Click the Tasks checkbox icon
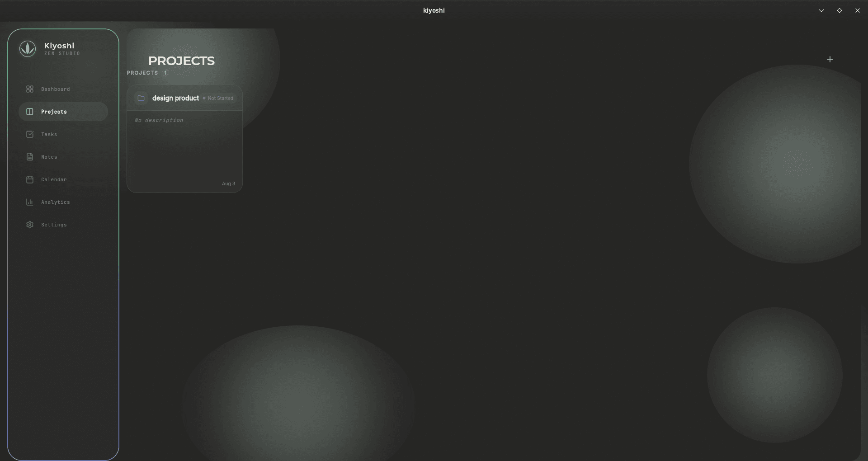Image resolution: width=868 pixels, height=461 pixels. point(30,134)
